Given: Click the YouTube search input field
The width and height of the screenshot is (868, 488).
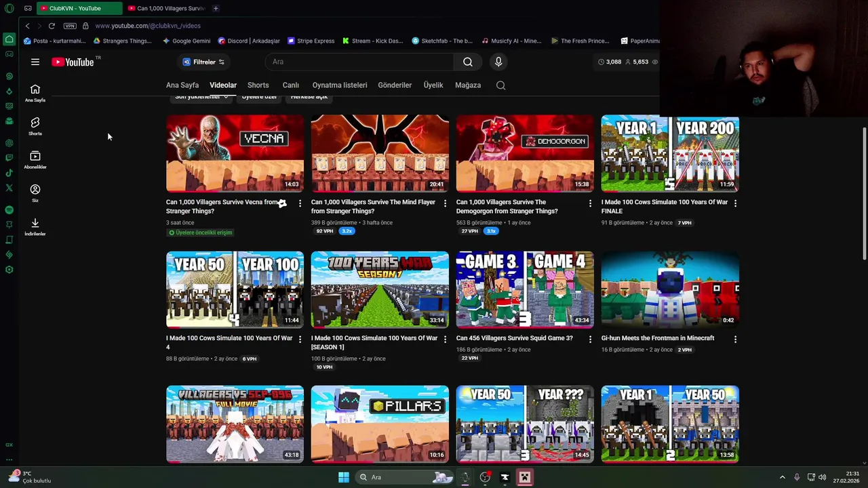Looking at the screenshot, I should point(359,62).
